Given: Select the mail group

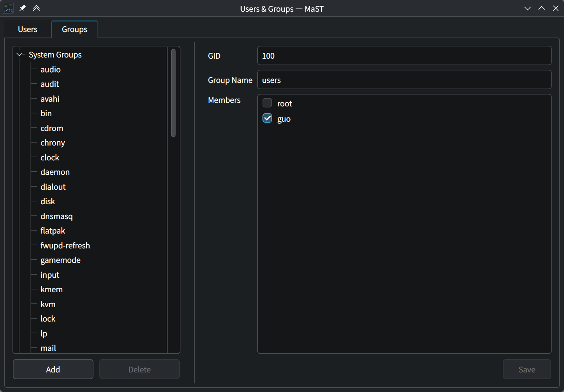Looking at the screenshot, I should (48, 348).
